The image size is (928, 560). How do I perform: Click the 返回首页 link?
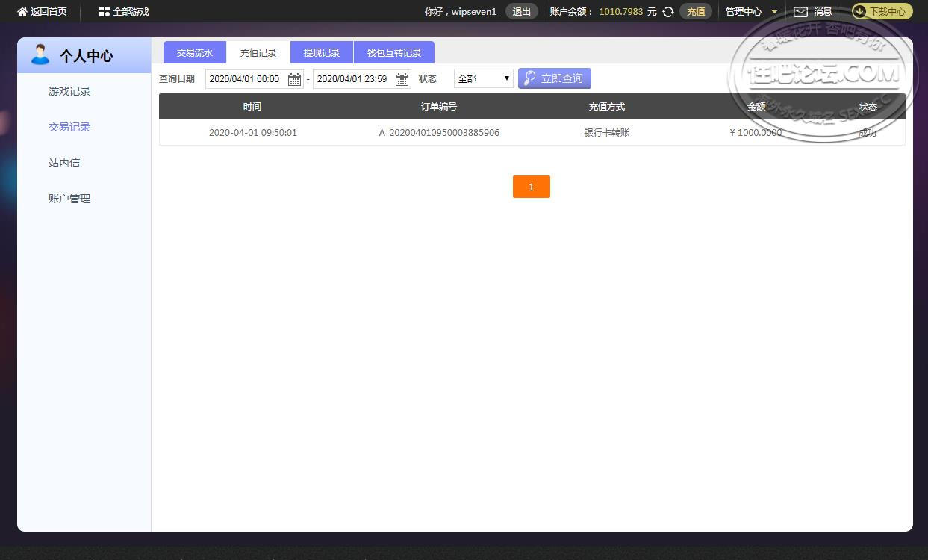tap(49, 12)
